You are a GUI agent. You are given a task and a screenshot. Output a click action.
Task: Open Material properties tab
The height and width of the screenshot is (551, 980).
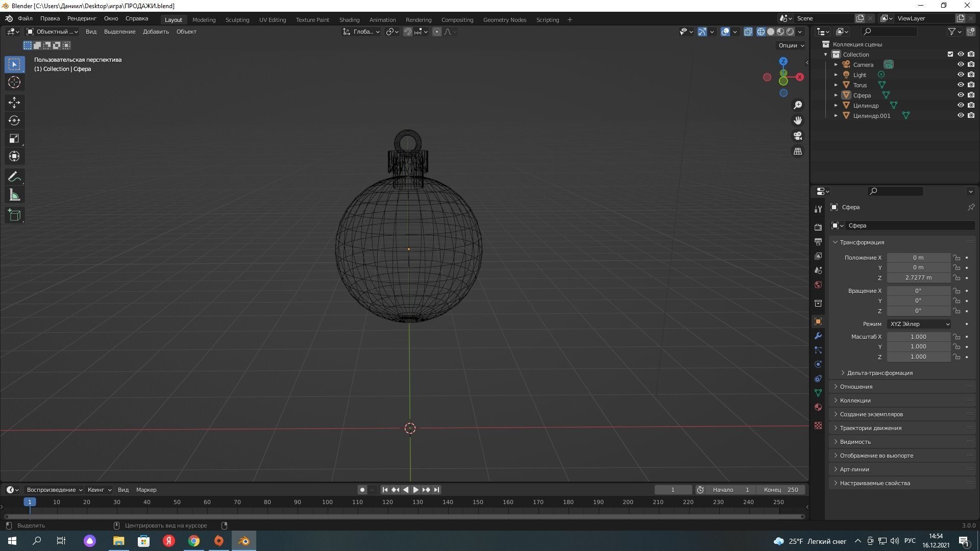click(818, 407)
